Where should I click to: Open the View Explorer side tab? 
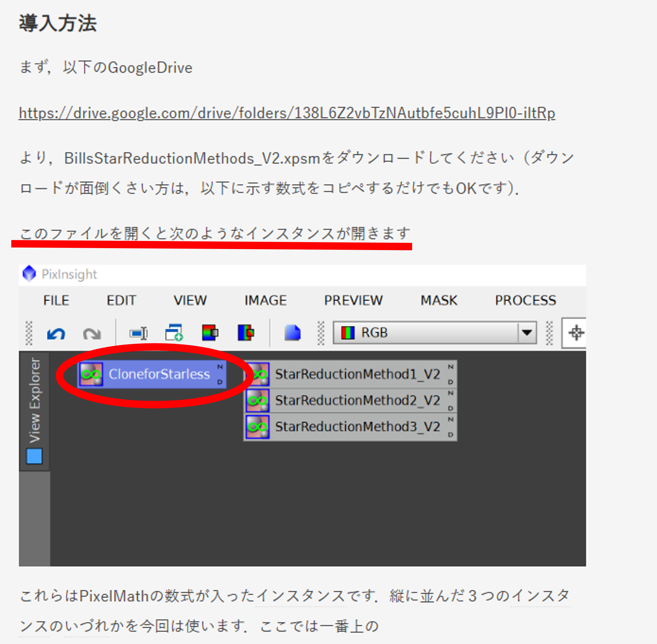click(x=34, y=411)
